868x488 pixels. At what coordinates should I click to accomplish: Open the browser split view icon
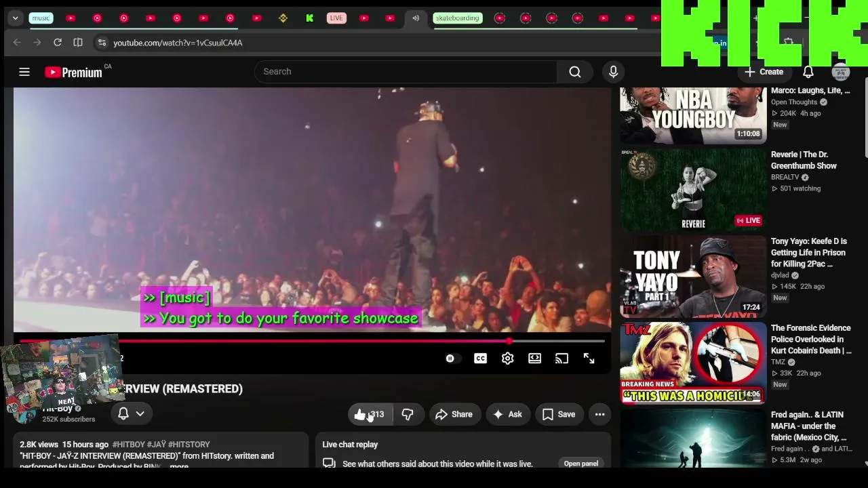78,43
